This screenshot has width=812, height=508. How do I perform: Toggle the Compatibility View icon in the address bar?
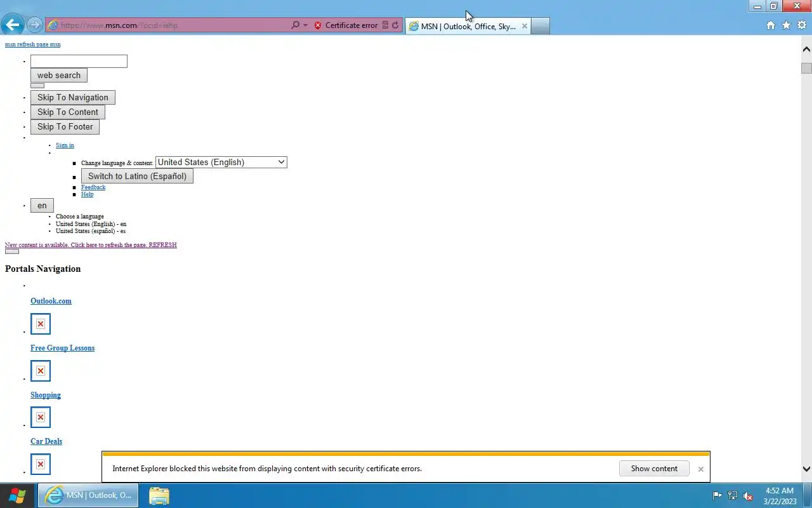(x=385, y=25)
